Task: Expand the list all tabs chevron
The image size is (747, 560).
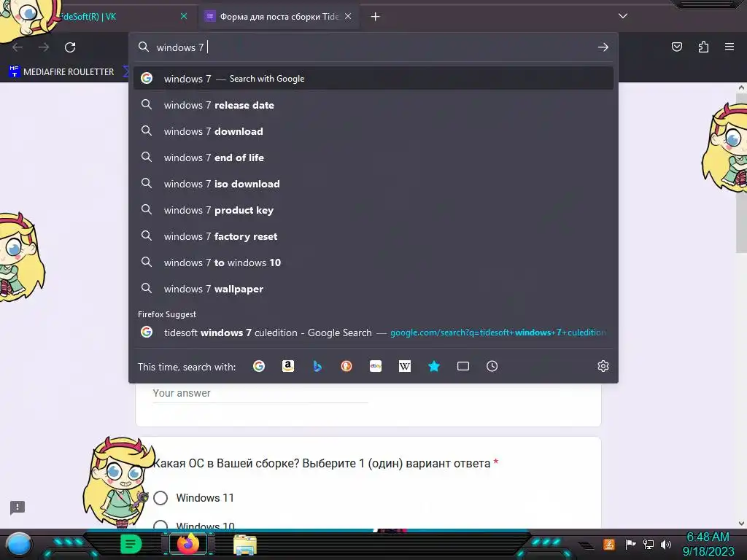Action: pyautogui.click(x=623, y=16)
